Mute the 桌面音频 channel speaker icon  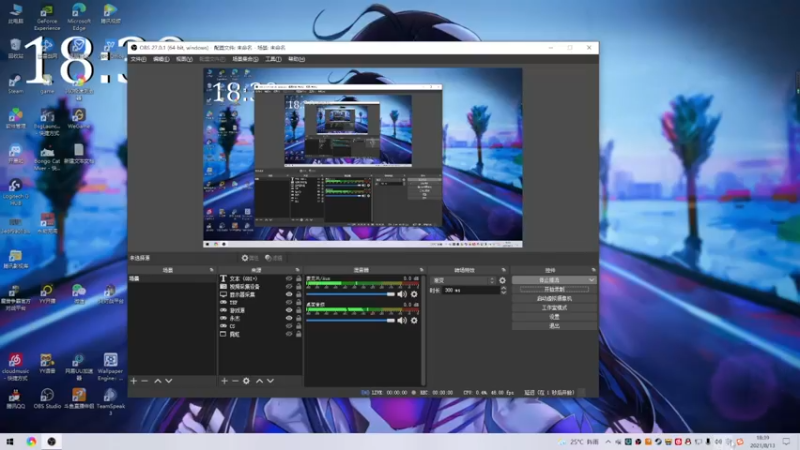tap(402, 320)
